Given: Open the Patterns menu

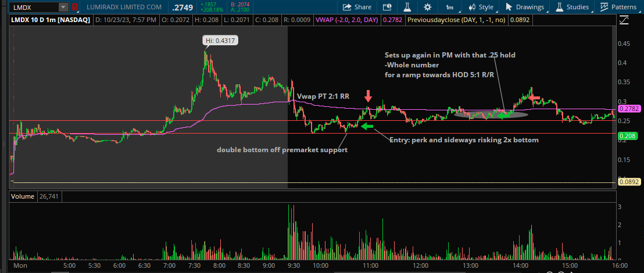Looking at the screenshot, I should [x=618, y=7].
